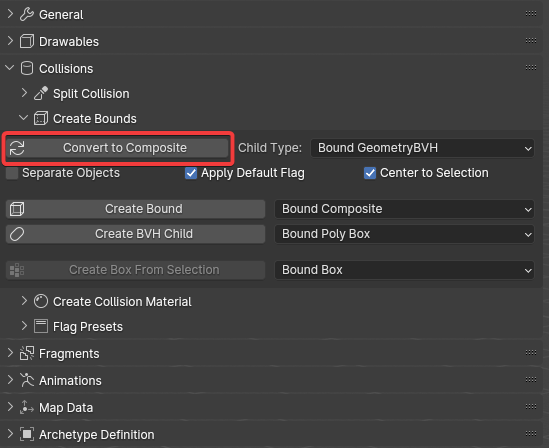Expand the Flag Presets subpanel
This screenshot has height=448, width=549.
point(24,326)
